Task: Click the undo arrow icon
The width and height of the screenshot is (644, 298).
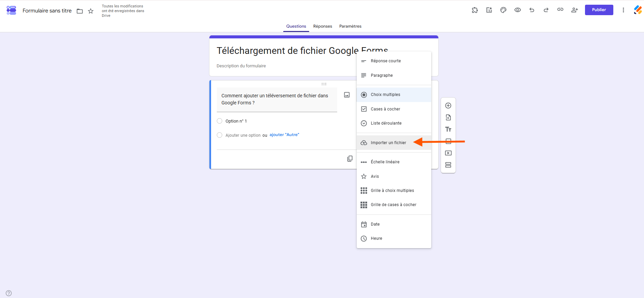Action: (532, 10)
